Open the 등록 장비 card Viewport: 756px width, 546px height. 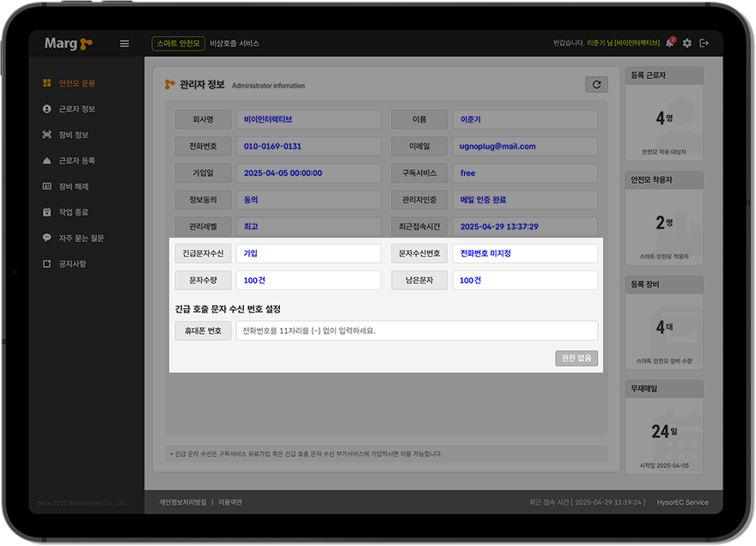pyautogui.click(x=664, y=323)
